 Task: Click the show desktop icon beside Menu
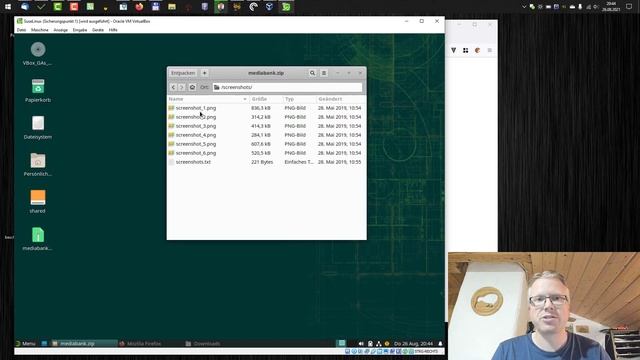44,344
